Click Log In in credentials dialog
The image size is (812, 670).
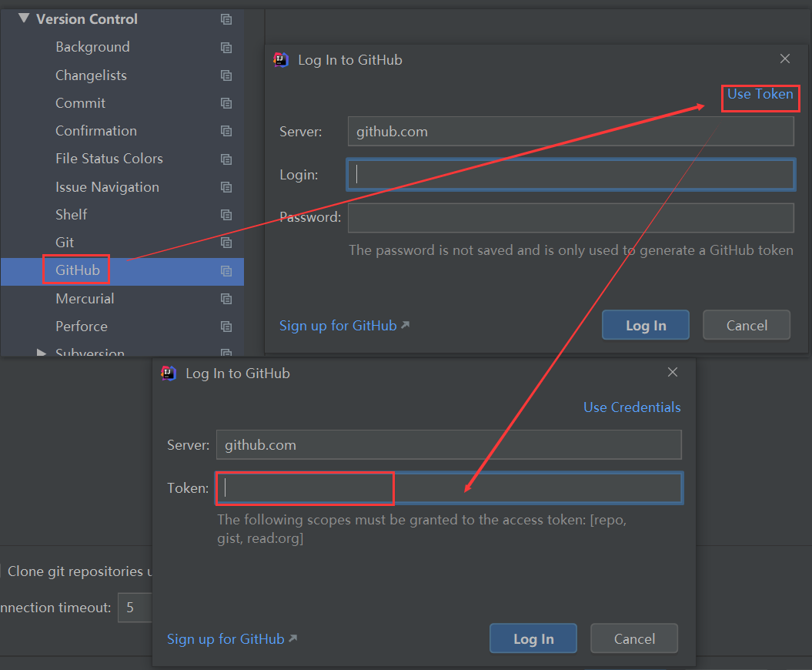pyautogui.click(x=646, y=326)
